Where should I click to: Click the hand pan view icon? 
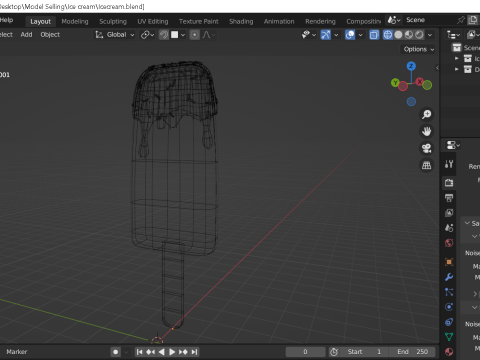click(426, 131)
